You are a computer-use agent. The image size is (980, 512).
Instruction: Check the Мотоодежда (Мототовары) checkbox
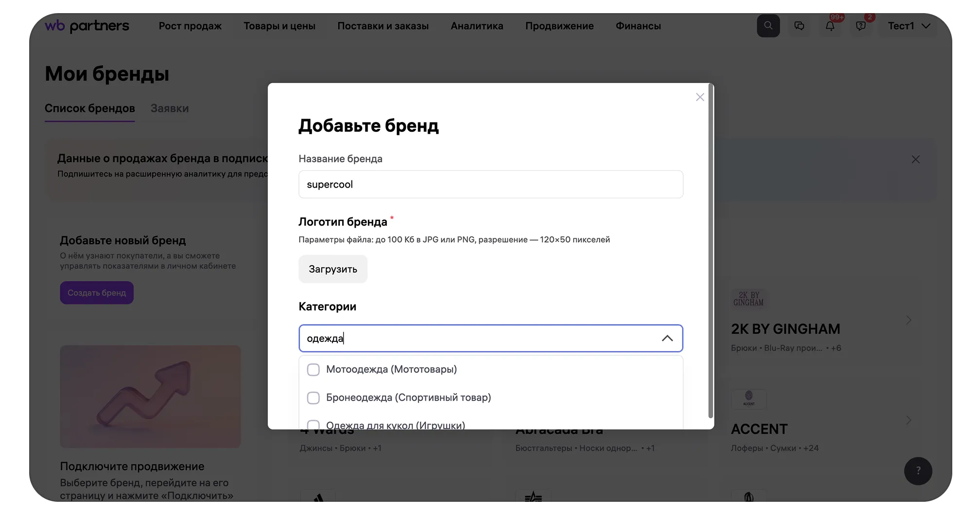point(314,370)
